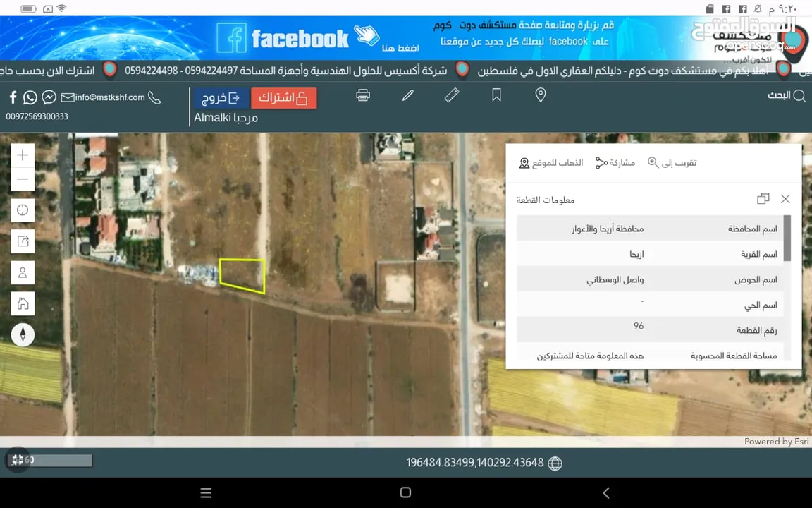Click مشاركة share in parcel popup

coord(615,163)
